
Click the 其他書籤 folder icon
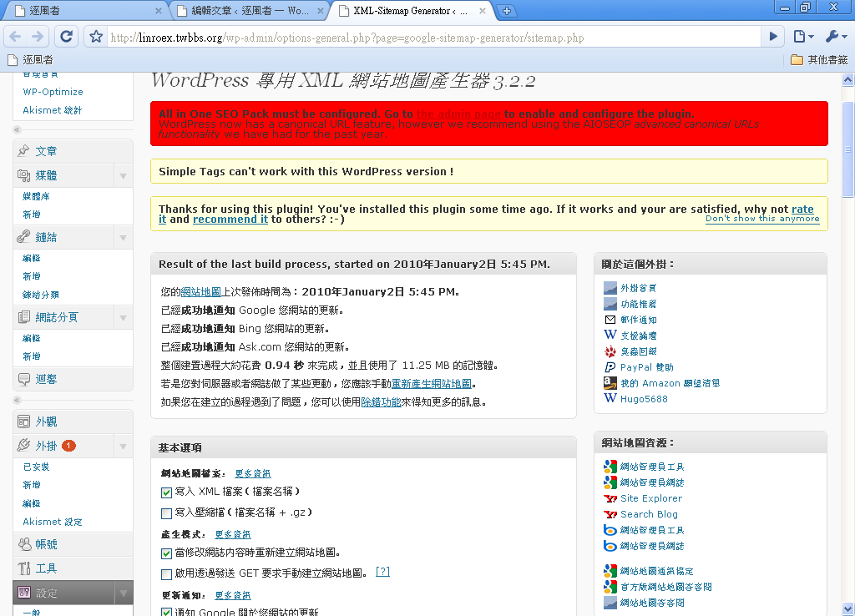(797, 59)
